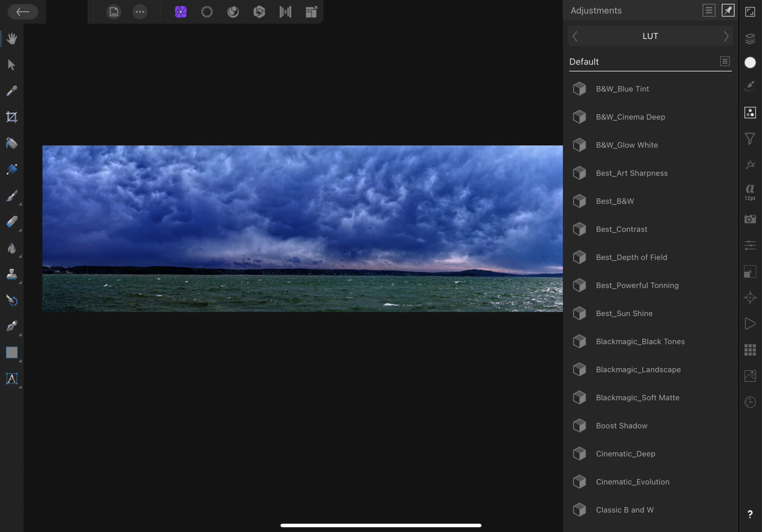Select the Rectangle shape tool

tap(12, 352)
